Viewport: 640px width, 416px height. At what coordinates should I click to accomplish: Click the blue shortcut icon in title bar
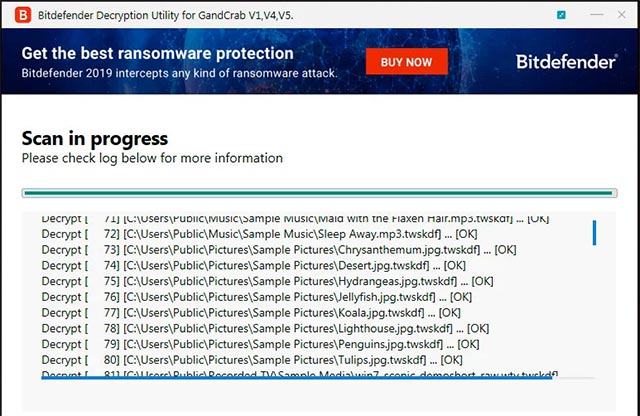tap(560, 15)
